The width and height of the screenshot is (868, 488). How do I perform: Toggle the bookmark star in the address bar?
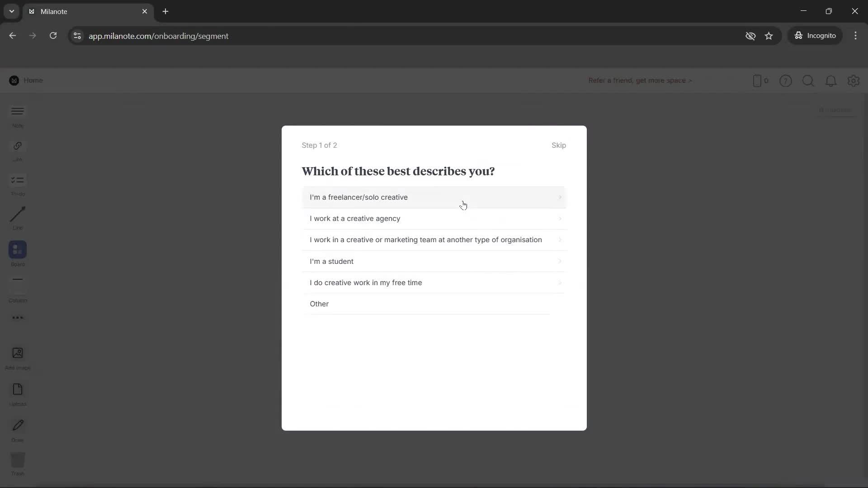(x=769, y=36)
